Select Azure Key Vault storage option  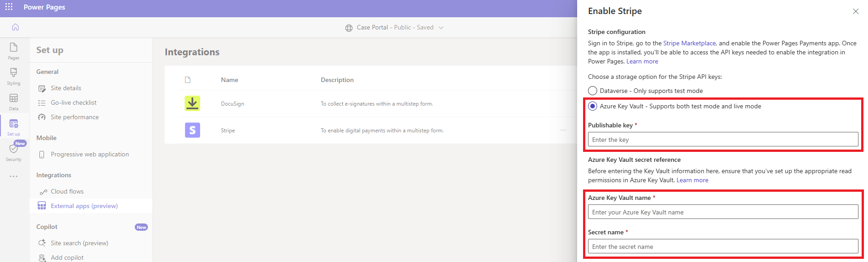(593, 106)
